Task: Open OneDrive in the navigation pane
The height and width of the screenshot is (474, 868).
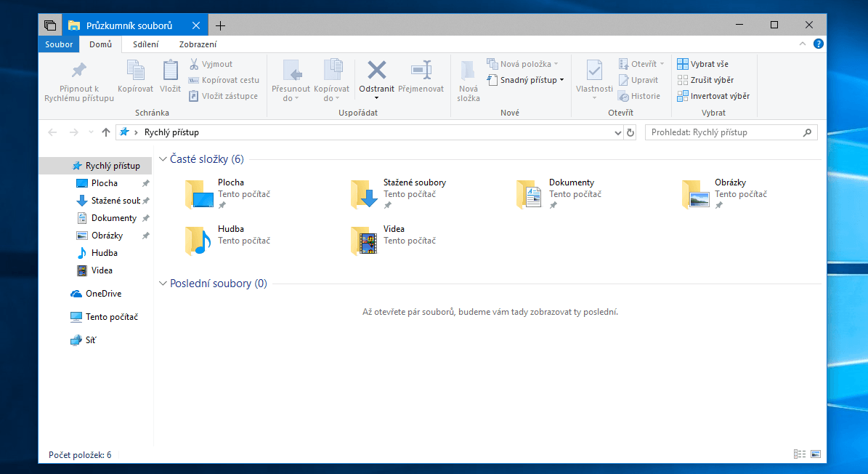Action: point(102,294)
